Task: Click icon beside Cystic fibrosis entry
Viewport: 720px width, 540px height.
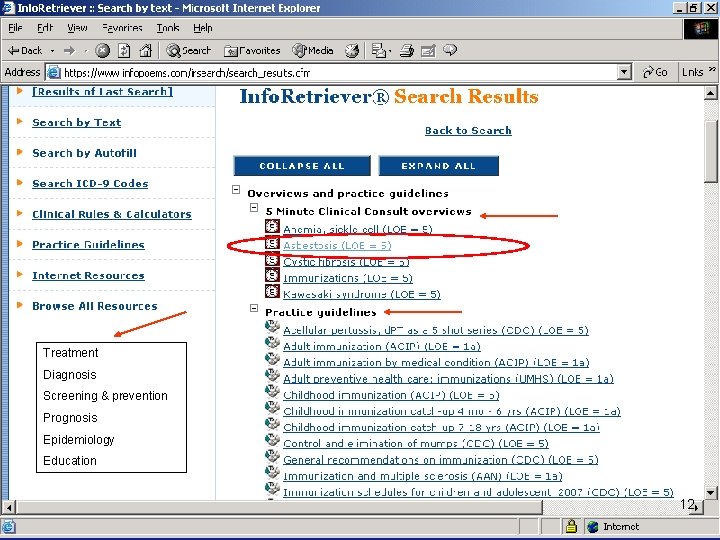Action: pos(272,259)
